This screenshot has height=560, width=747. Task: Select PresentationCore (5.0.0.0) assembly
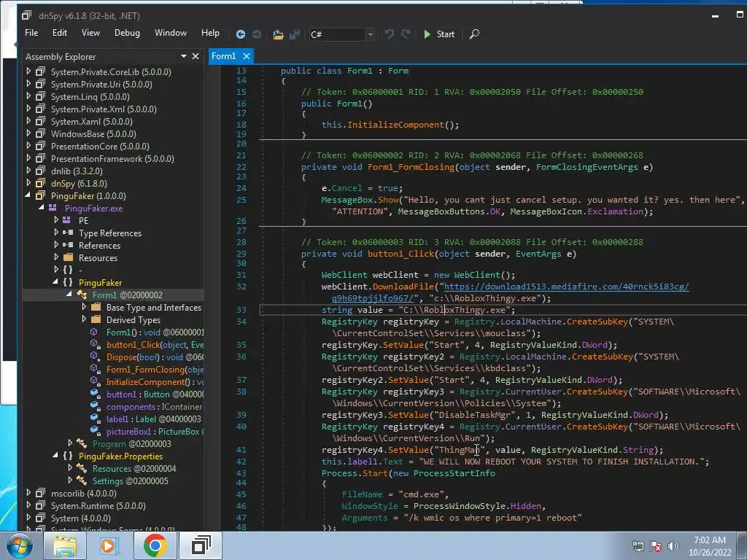pos(100,146)
